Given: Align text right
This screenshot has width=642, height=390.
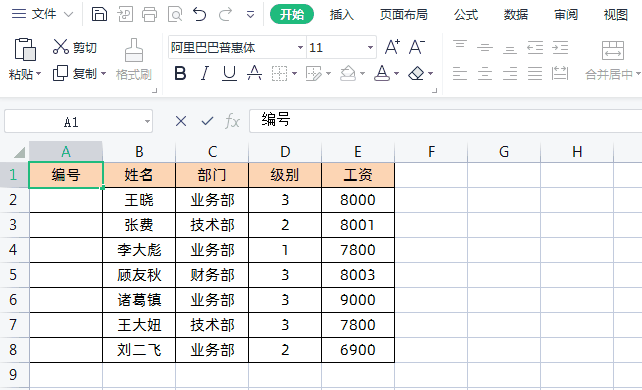Looking at the screenshot, I should (510, 74).
